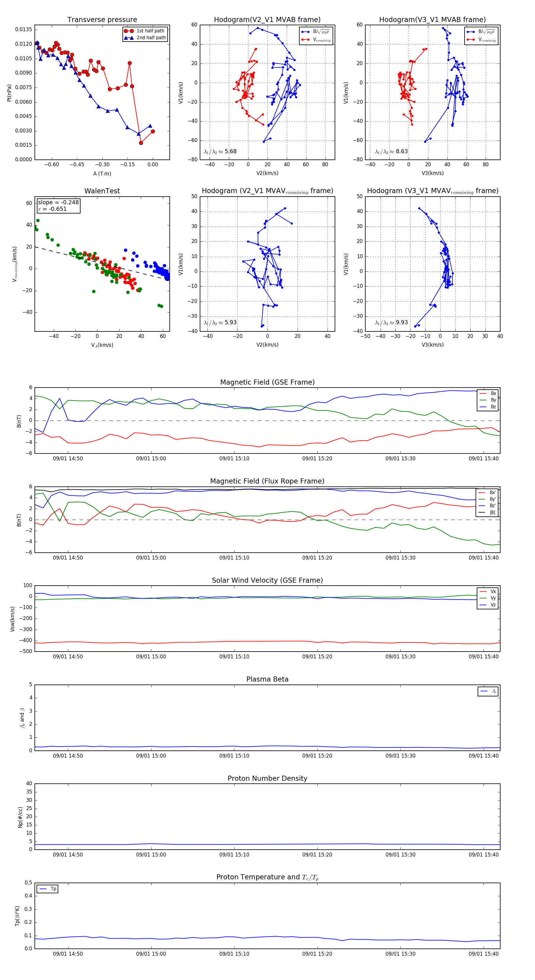Click the "By" legend entry in GSE magnetic field
535x980 pixels.
(x=488, y=400)
